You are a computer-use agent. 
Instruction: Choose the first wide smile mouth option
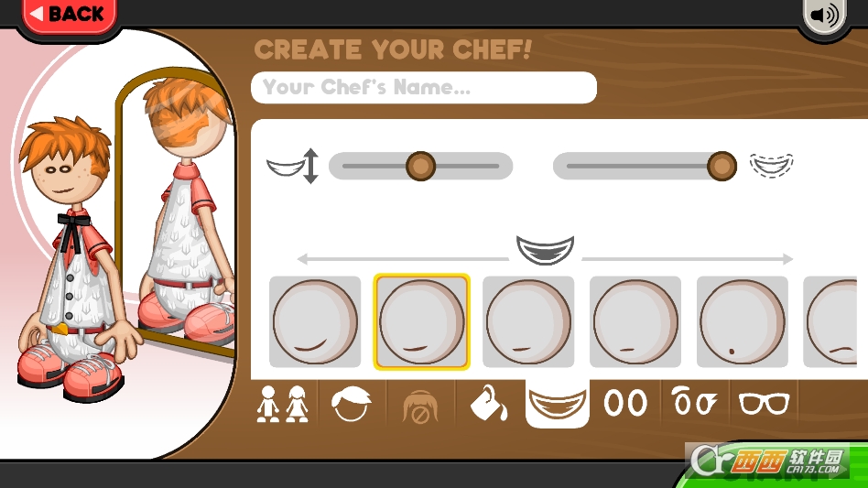click(315, 321)
